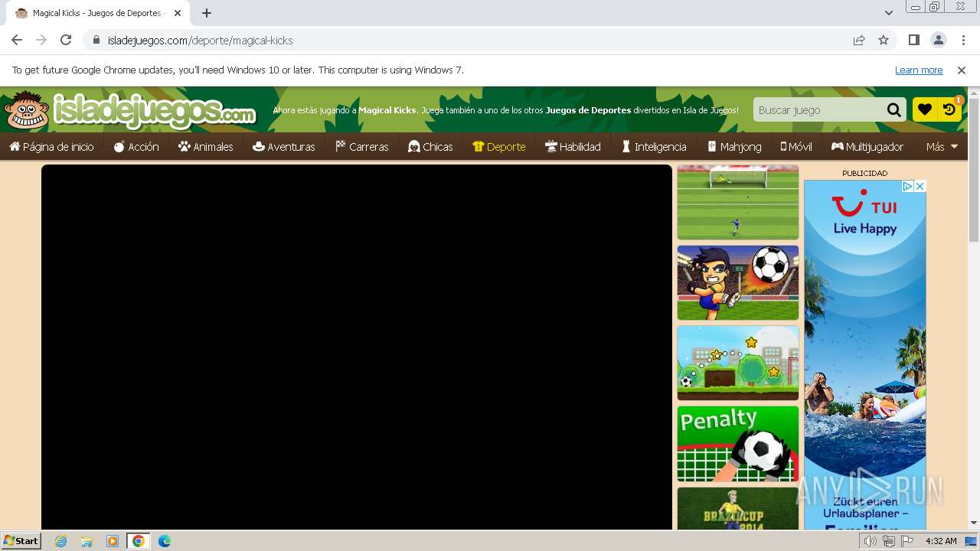This screenshot has width=980, height=551.
Task: Open the Penalty game thumbnail
Action: tap(738, 443)
